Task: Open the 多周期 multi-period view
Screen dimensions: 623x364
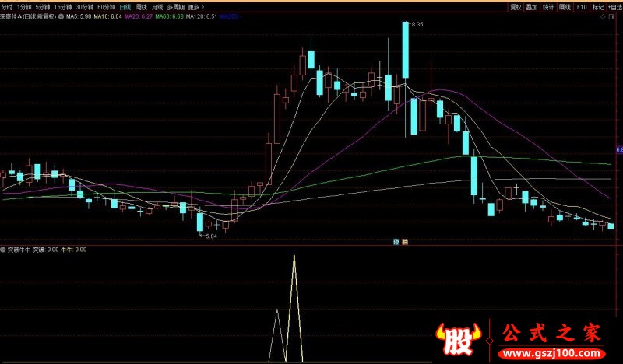Action: pos(176,7)
